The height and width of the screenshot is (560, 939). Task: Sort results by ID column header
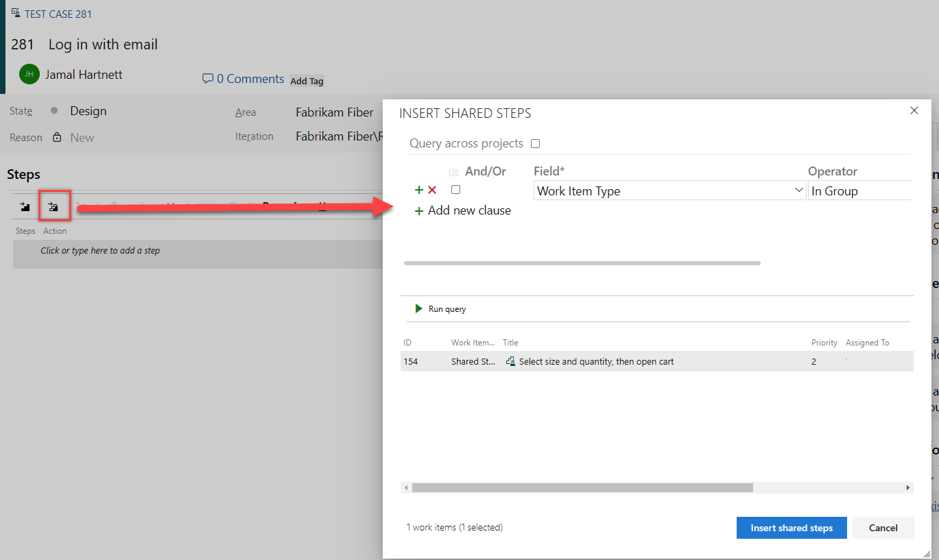click(x=407, y=343)
